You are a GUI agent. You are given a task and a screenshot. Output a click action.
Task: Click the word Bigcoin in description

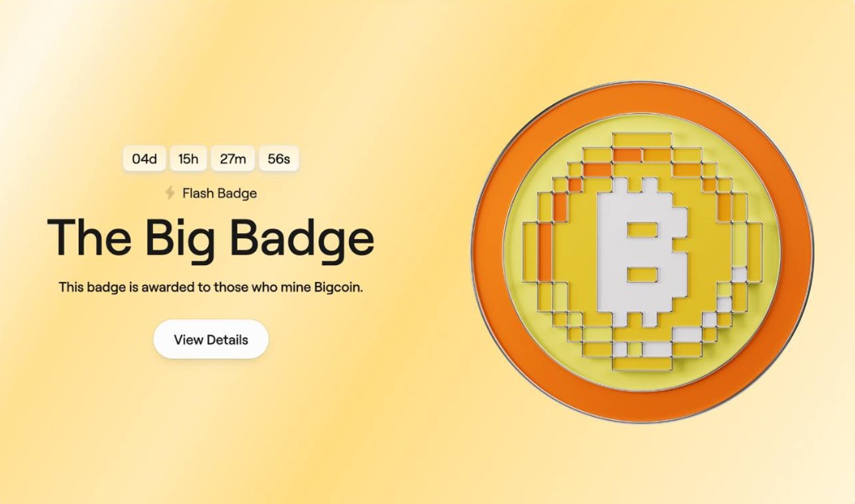[x=338, y=287]
